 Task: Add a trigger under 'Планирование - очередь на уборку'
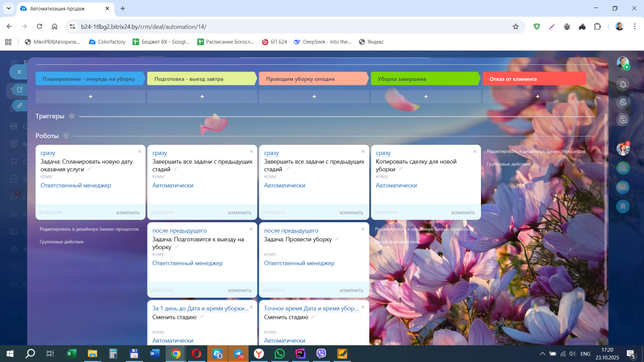click(91, 97)
